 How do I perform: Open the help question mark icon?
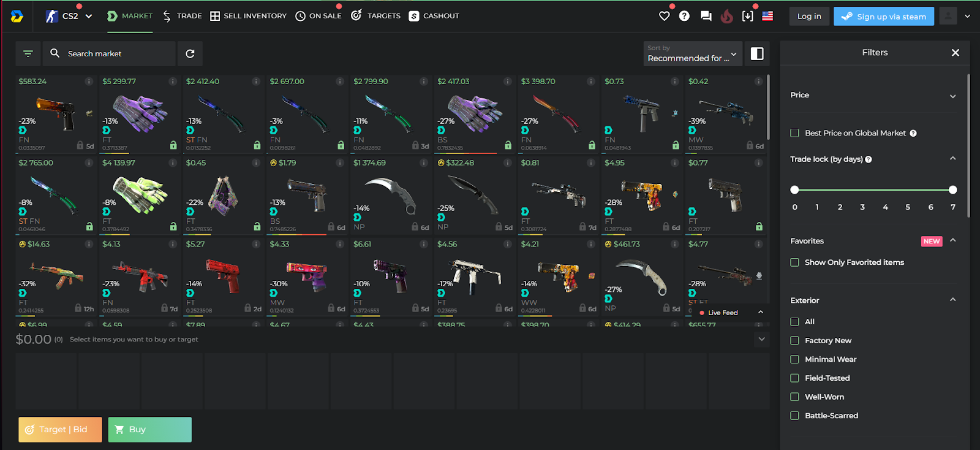click(x=684, y=16)
